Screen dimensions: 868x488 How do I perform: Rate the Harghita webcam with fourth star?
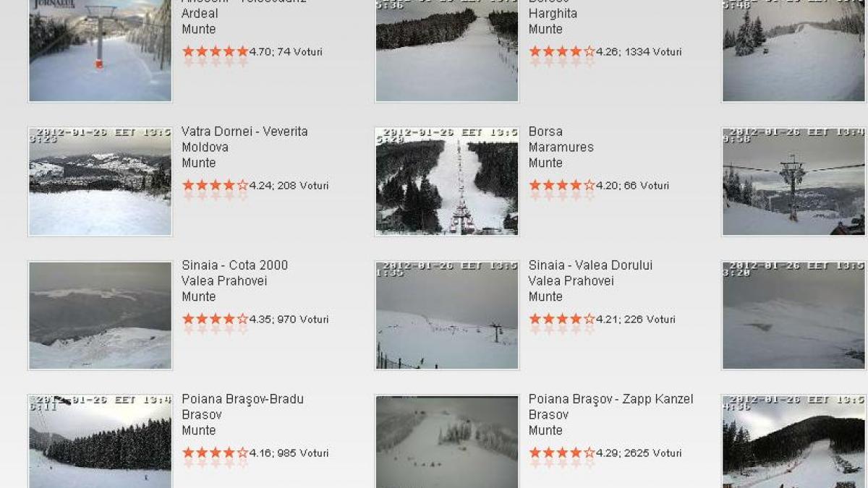pyautogui.click(x=576, y=51)
